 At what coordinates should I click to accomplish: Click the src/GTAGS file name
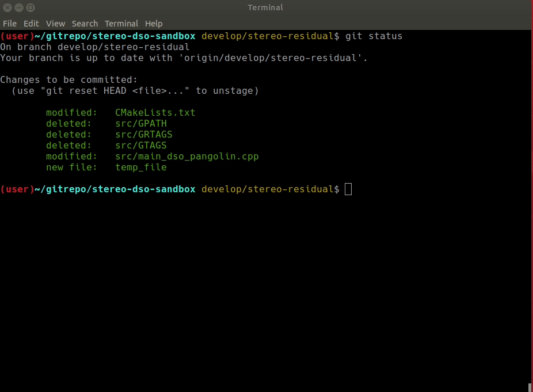pos(140,145)
